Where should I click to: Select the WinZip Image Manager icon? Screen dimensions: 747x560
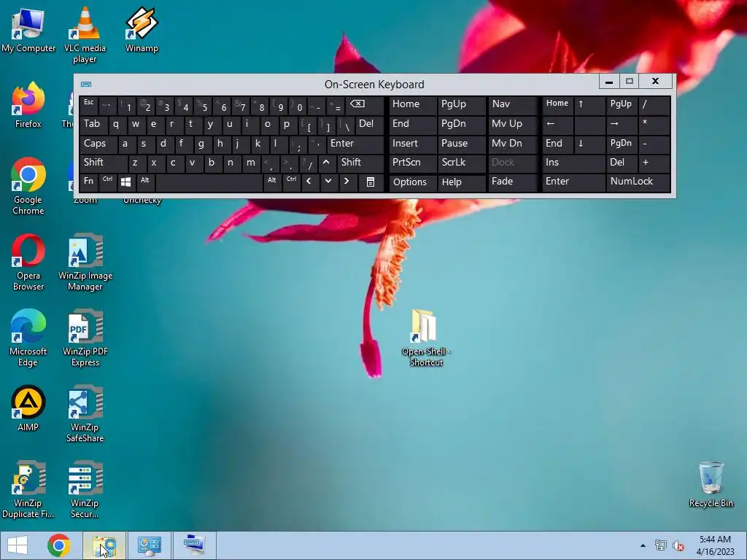85,262
